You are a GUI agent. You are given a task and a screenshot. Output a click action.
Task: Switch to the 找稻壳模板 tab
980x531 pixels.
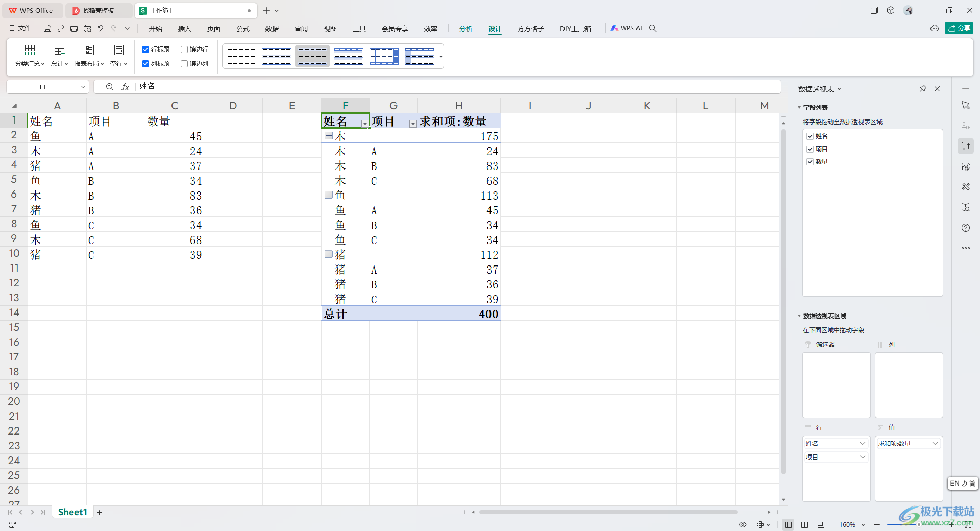[99, 11]
